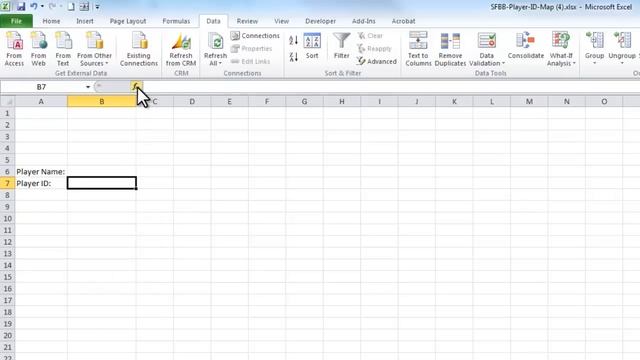Select row 7 header
This screenshot has width=640, height=360.
(x=7, y=183)
